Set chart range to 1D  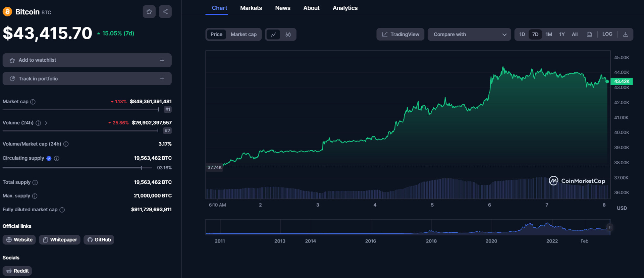pos(522,34)
